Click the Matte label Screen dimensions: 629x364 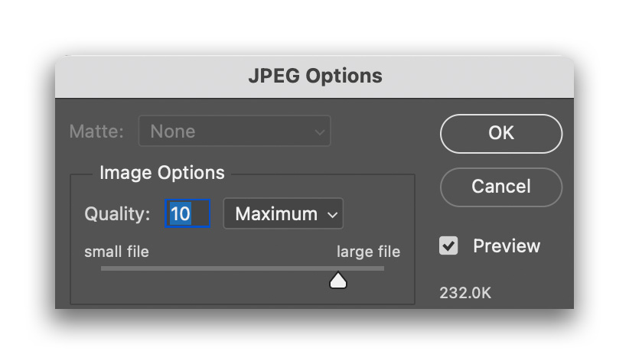pyautogui.click(x=96, y=132)
